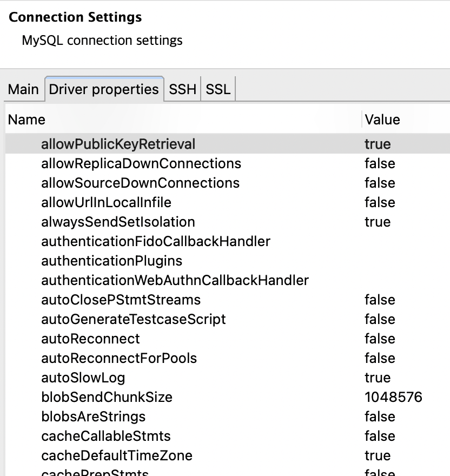450x476 pixels.
Task: Click the autoReconnect value cell
Action: pyautogui.click(x=380, y=339)
